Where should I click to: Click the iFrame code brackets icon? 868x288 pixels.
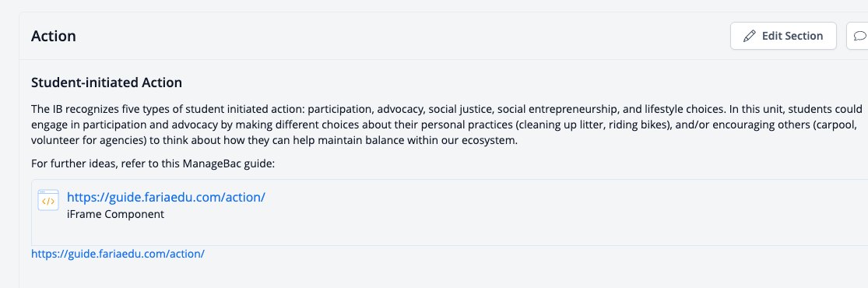pos(48,201)
